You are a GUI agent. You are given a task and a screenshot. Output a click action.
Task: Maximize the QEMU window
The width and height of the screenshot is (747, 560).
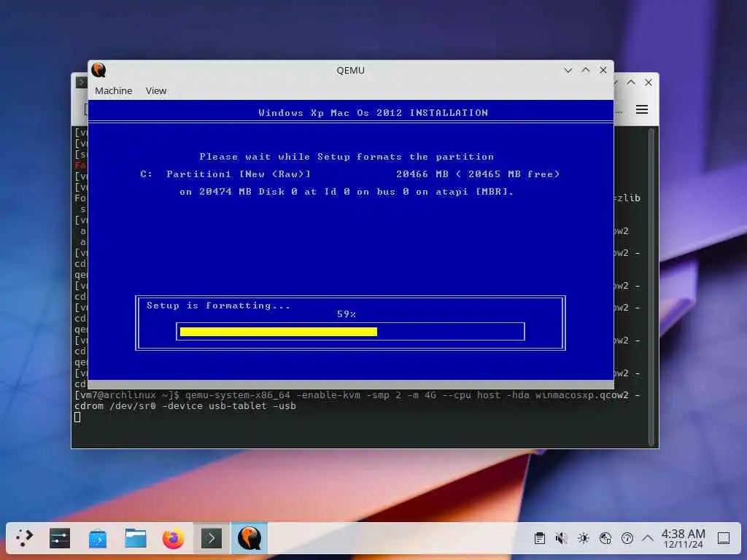coord(586,70)
